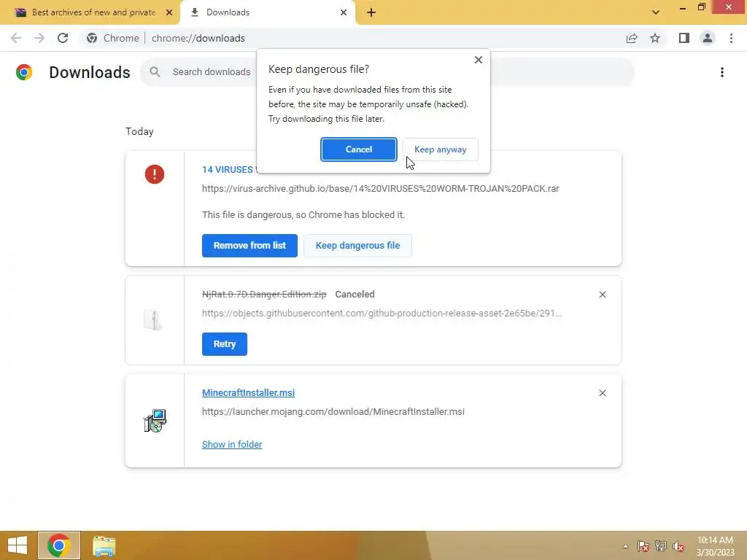
Task: Click Chrome icon in taskbar
Action: tap(58, 545)
